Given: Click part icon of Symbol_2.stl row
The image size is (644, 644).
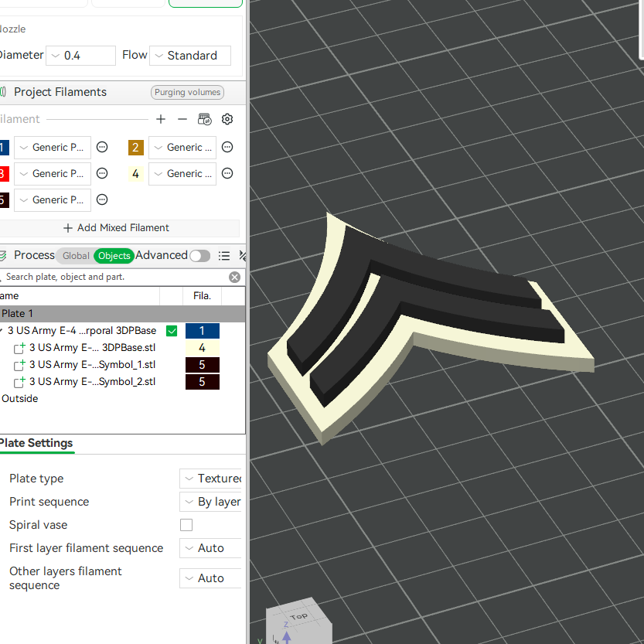Looking at the screenshot, I should click(x=19, y=382).
